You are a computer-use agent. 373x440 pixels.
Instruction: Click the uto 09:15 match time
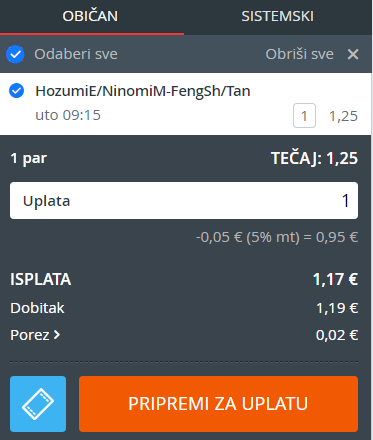click(68, 115)
